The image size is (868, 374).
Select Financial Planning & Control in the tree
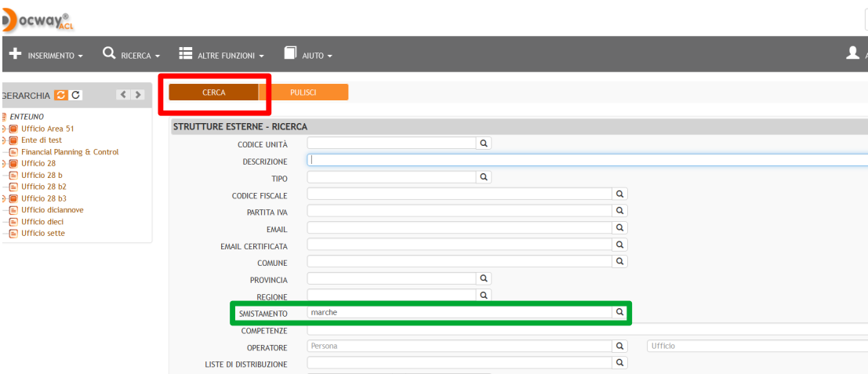69,152
